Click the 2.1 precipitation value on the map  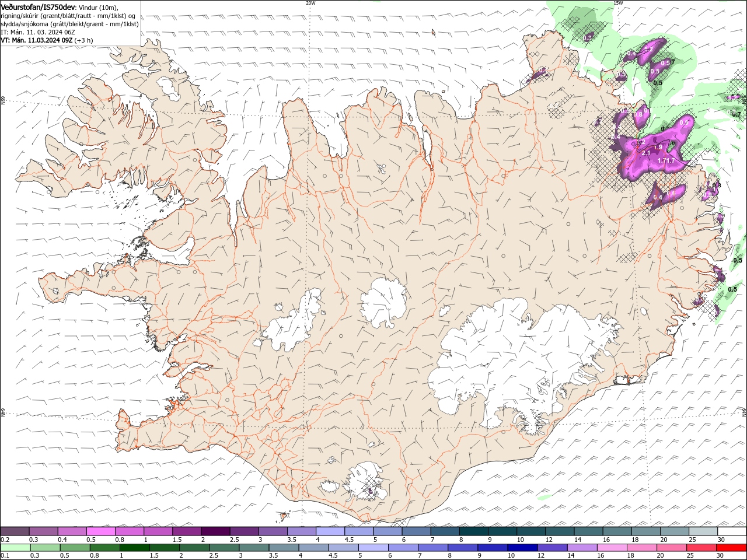(646, 153)
